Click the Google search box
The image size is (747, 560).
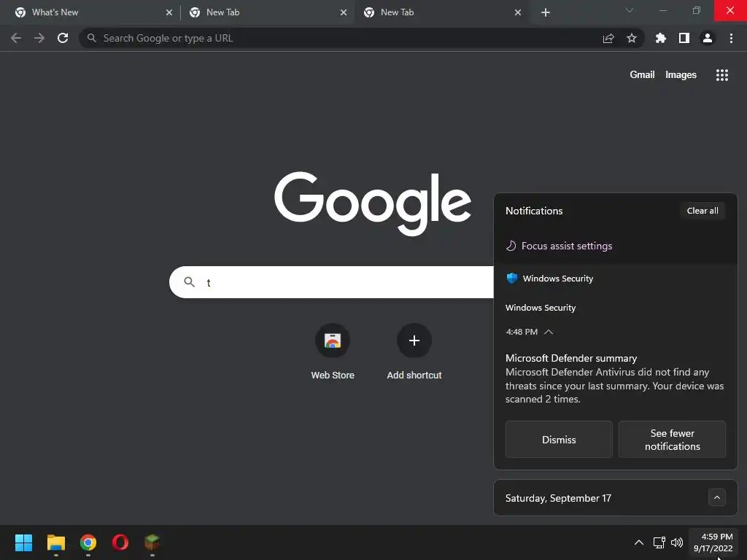[x=332, y=282]
